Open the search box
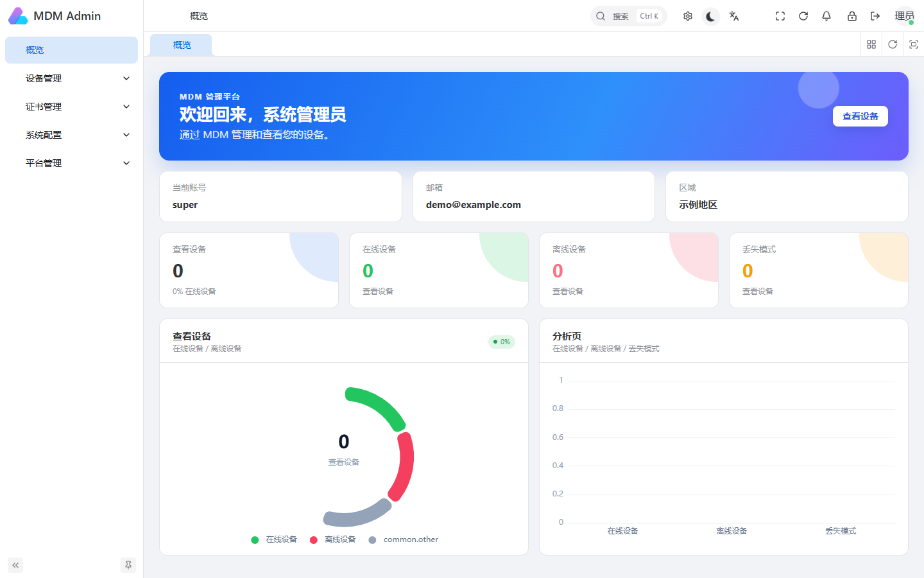Viewport: 924px width, 578px height. pyautogui.click(x=629, y=16)
